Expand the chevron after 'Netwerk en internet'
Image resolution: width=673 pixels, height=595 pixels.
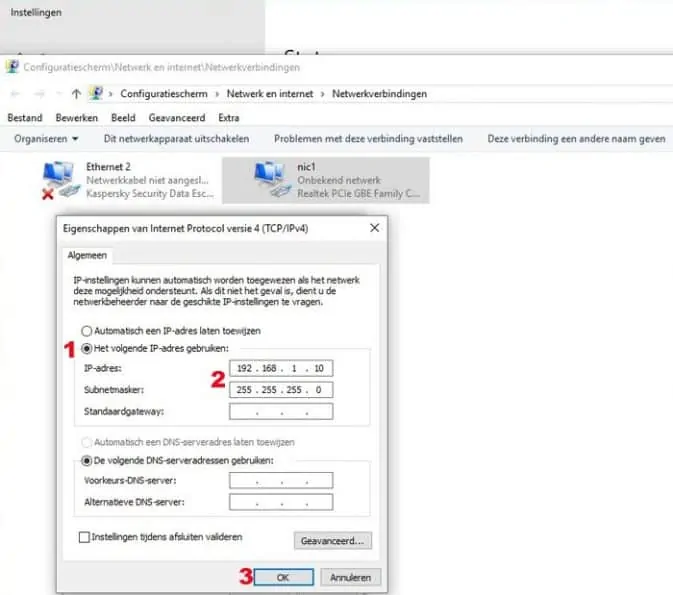click(x=322, y=94)
